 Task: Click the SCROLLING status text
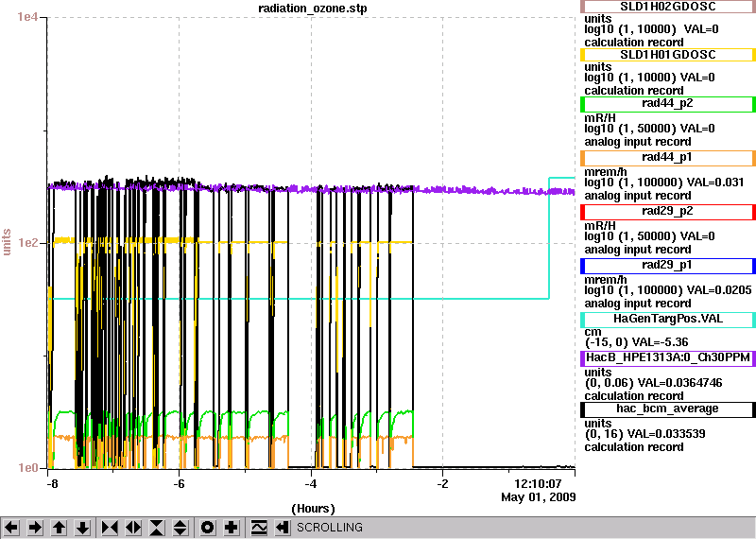[329, 528]
